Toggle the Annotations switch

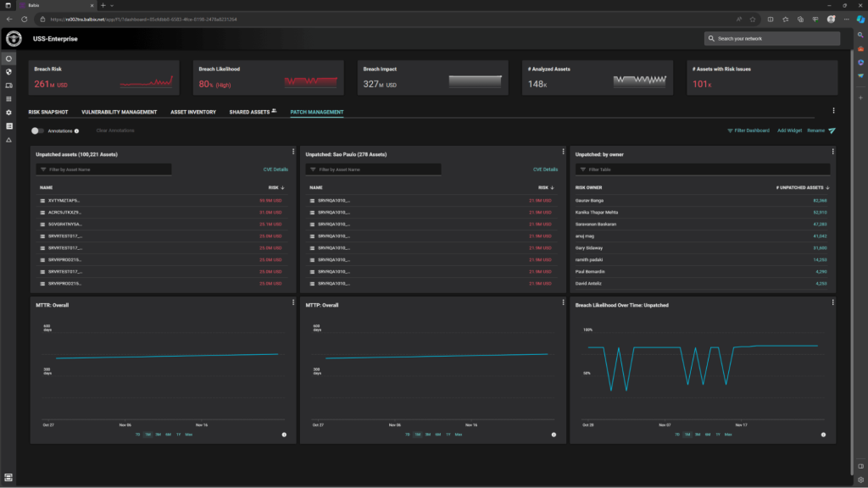pos(37,131)
